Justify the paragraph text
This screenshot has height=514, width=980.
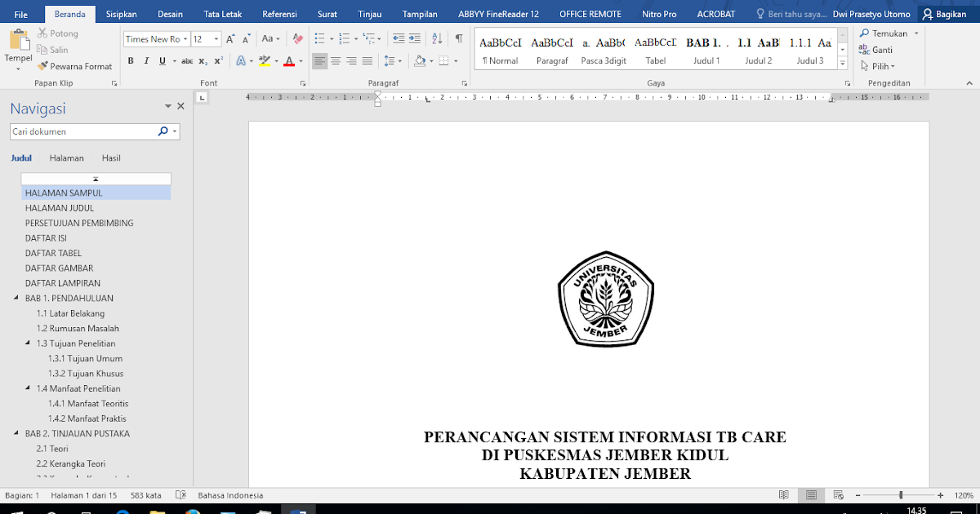pyautogui.click(x=367, y=61)
